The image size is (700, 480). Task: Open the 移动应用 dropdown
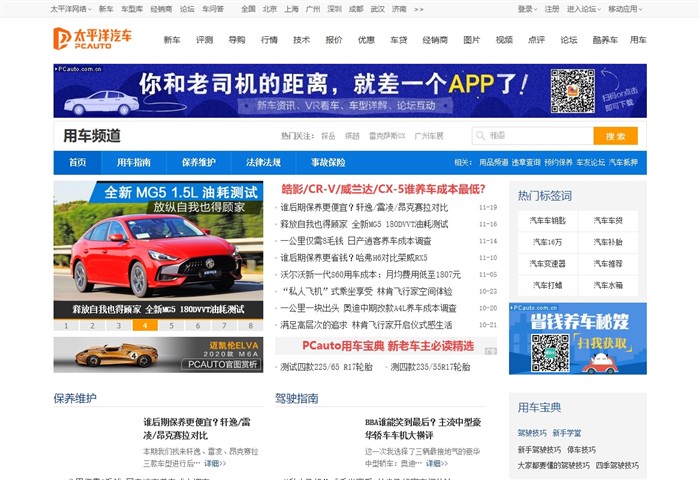point(625,9)
